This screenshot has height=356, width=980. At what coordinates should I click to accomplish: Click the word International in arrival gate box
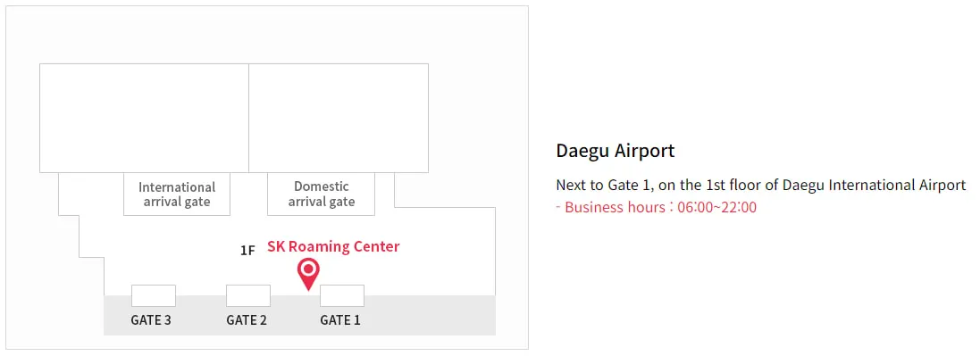(x=177, y=187)
